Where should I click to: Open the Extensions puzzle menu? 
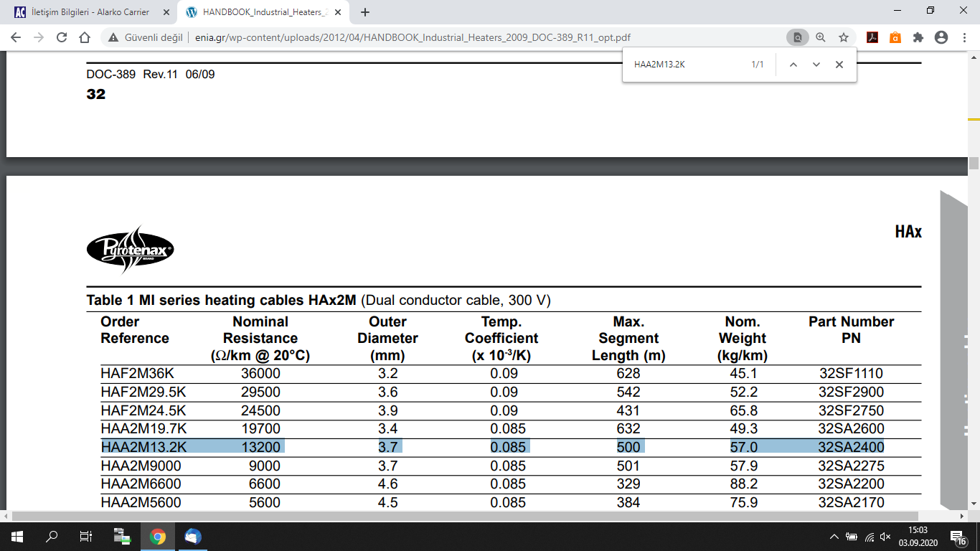(918, 38)
